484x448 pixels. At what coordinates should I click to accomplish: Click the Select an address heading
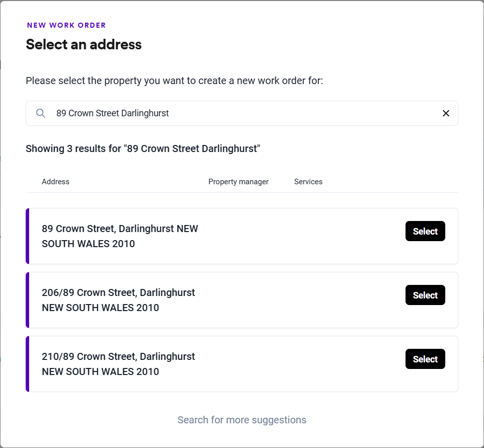tap(84, 45)
